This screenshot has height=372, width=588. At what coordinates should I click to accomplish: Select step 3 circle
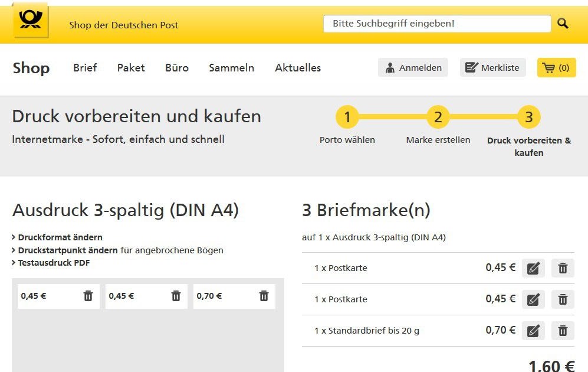tap(529, 117)
